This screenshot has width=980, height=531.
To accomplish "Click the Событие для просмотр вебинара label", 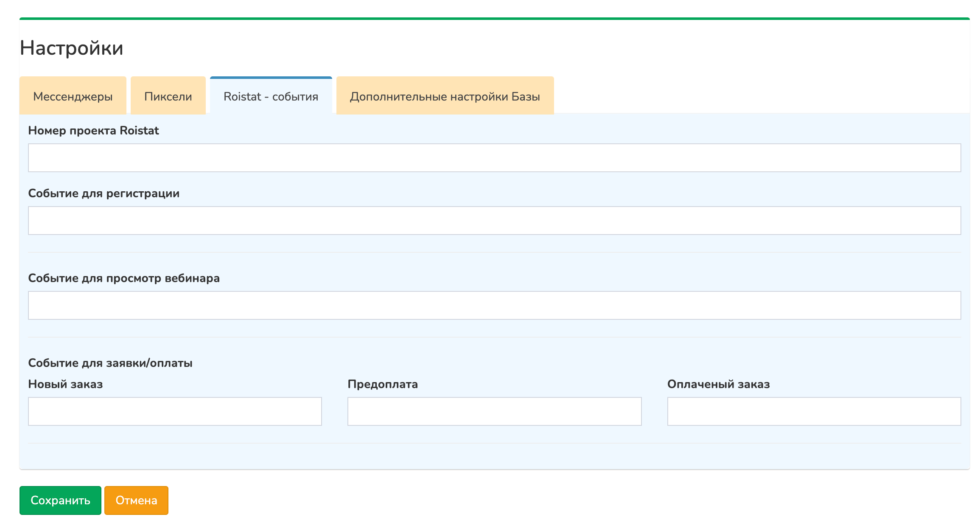I will 123,278.
